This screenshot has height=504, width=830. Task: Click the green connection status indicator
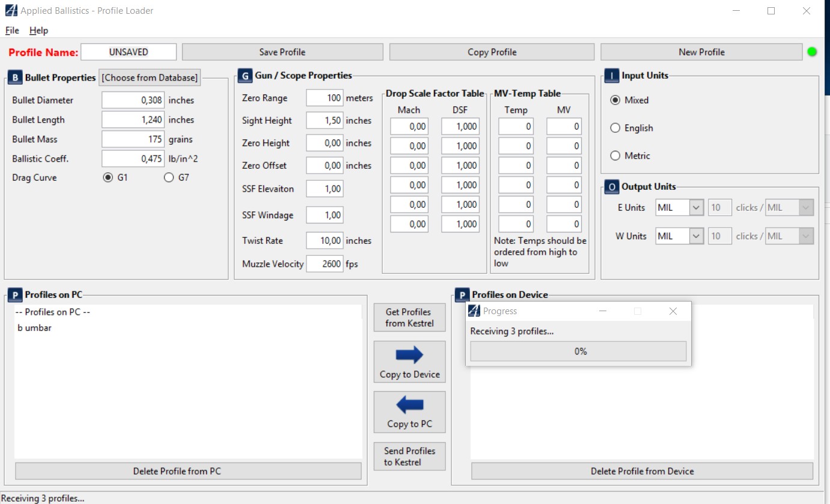point(812,52)
